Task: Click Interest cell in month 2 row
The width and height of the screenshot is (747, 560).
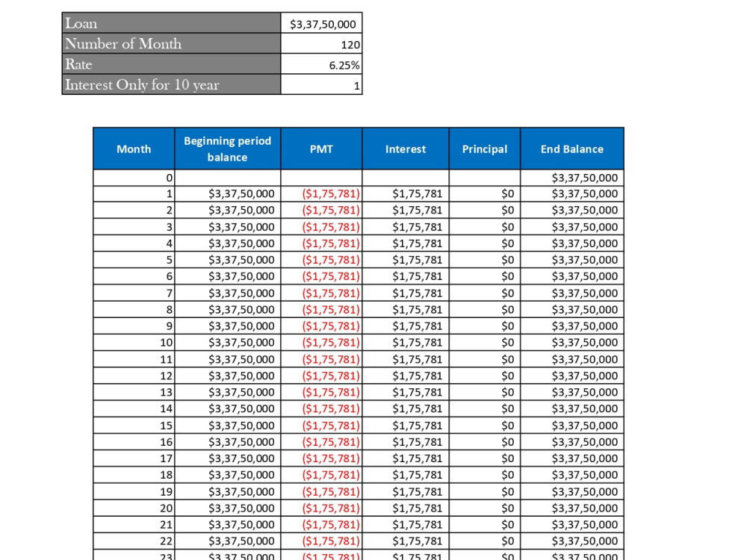Action: pyautogui.click(x=406, y=210)
